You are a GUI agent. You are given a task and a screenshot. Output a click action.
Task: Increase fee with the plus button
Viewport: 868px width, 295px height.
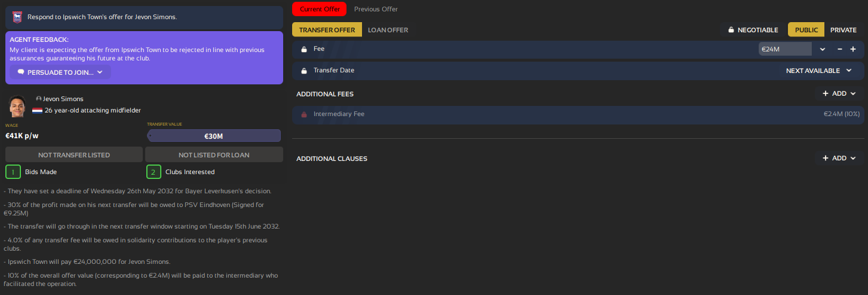click(853, 49)
